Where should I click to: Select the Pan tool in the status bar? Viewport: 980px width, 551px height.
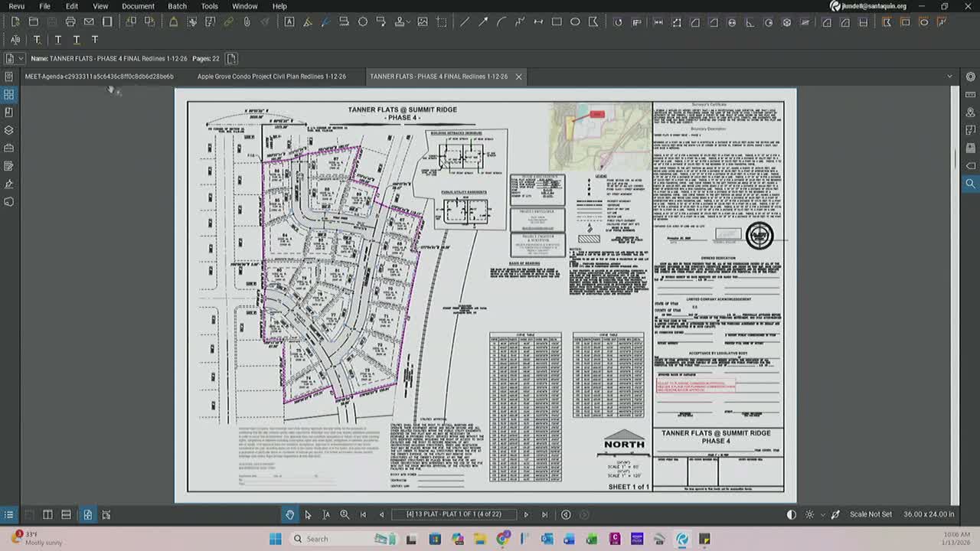(289, 514)
